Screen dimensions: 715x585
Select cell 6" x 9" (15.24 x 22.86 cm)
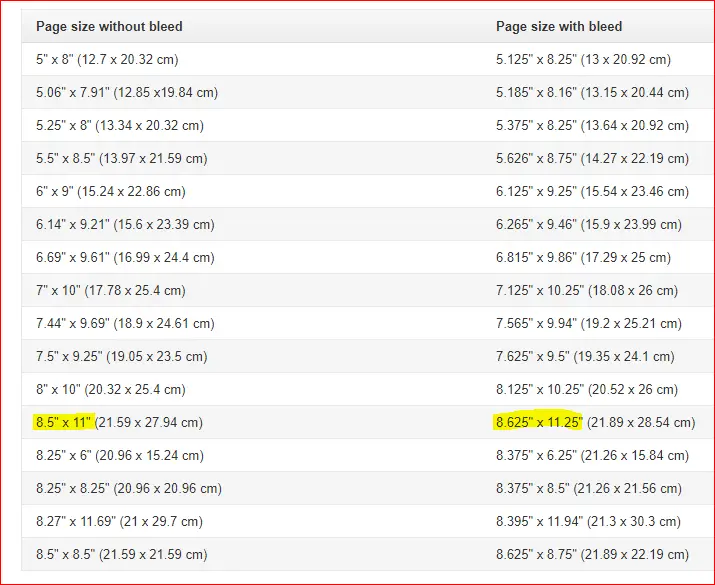click(111, 191)
